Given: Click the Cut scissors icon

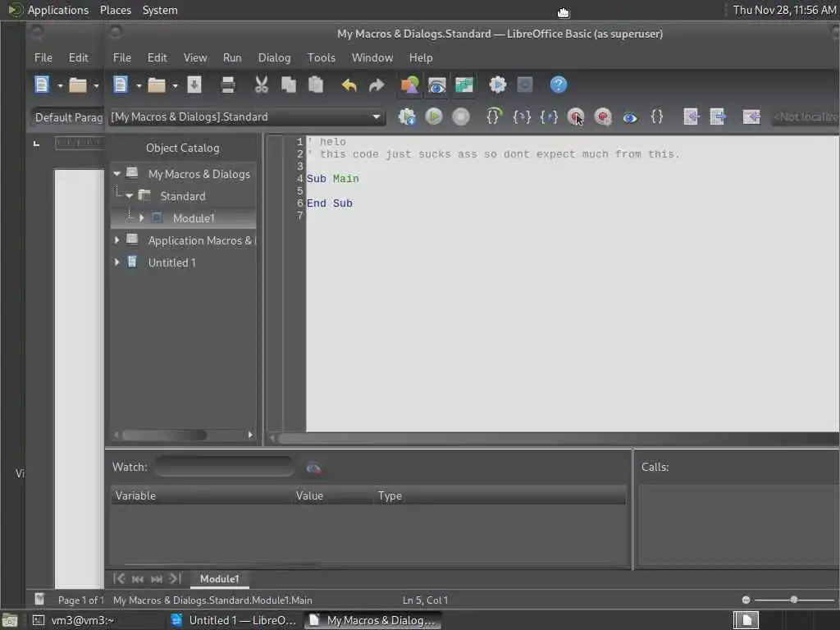Looking at the screenshot, I should point(262,84).
